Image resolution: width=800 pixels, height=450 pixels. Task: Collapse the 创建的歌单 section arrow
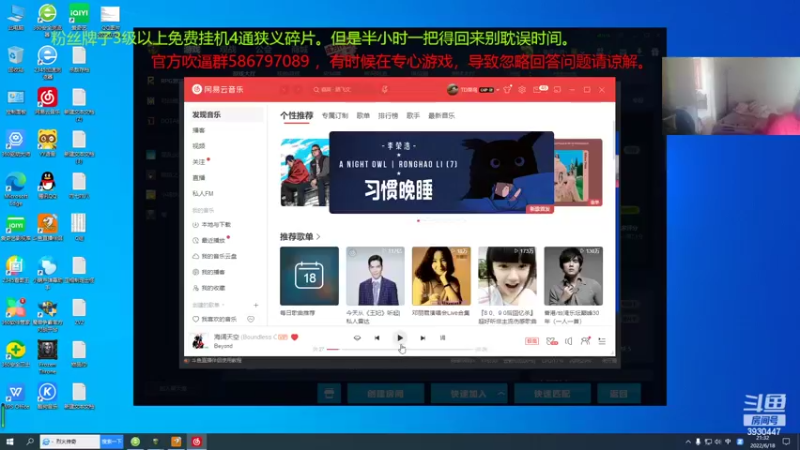pyautogui.click(x=223, y=305)
